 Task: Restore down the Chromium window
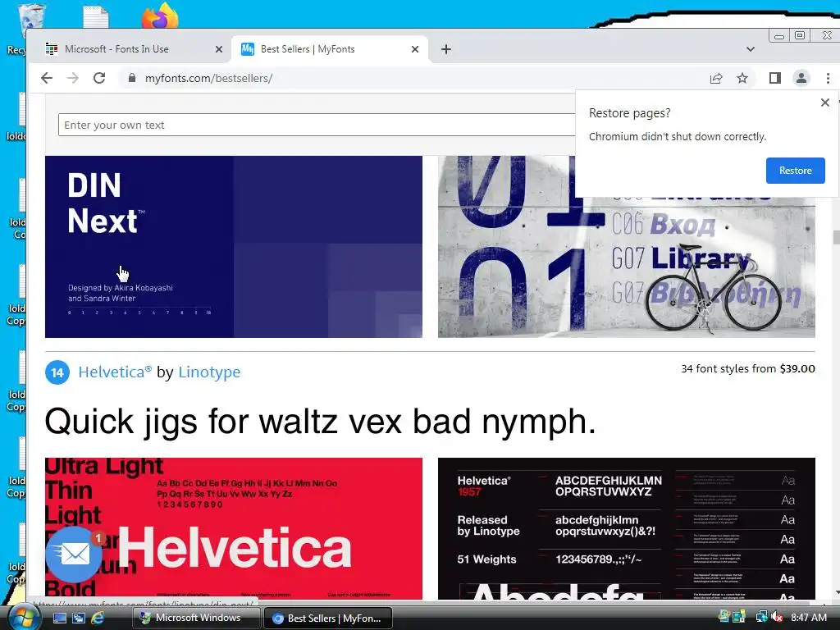(800, 35)
